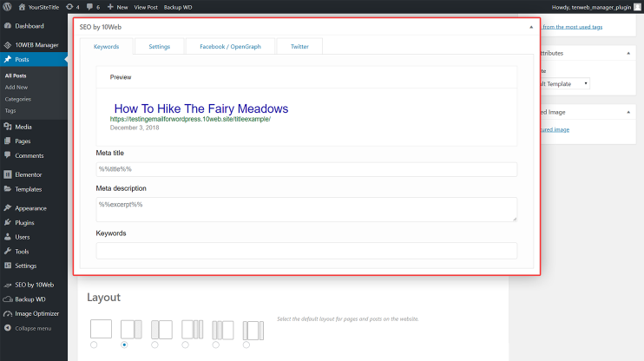Open Tags submenu item

[10, 110]
